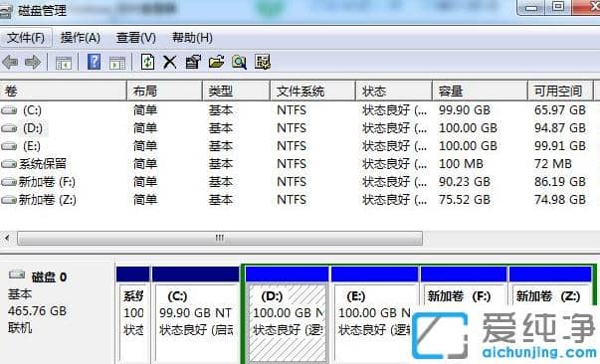This screenshot has width=600, height=364.
Task: Open the 操作(A) menu
Action: tap(81, 38)
